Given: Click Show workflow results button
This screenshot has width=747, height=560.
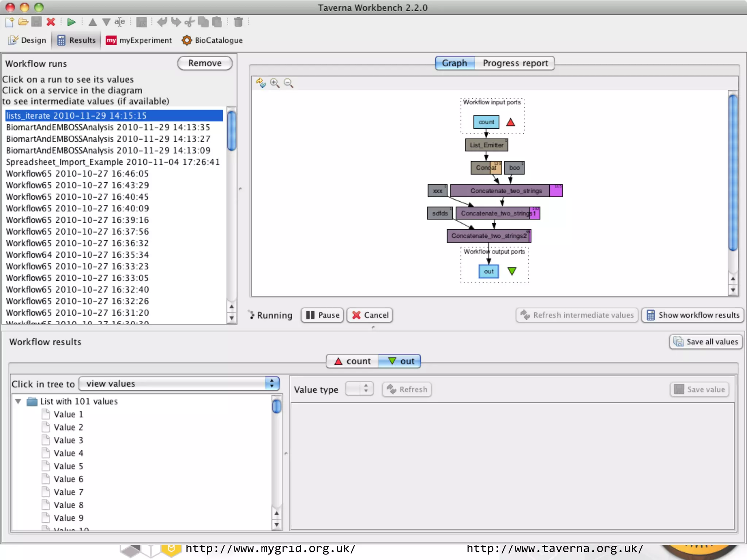Looking at the screenshot, I should [x=693, y=315].
